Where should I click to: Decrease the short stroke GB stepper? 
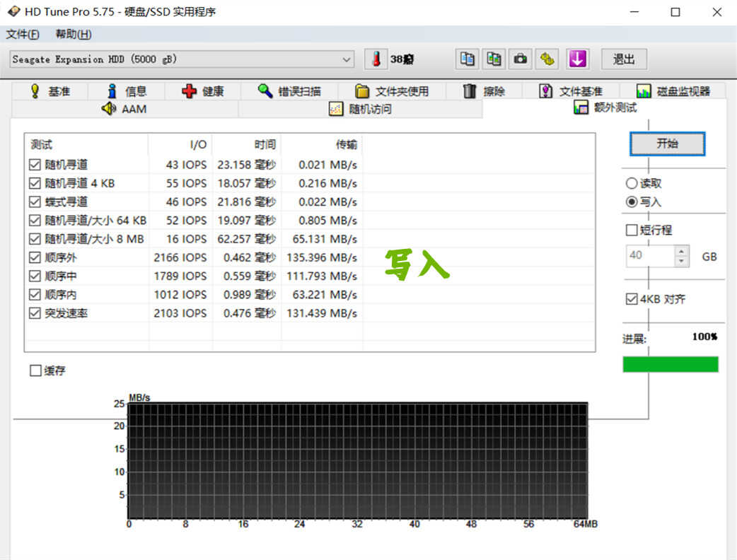tap(682, 261)
